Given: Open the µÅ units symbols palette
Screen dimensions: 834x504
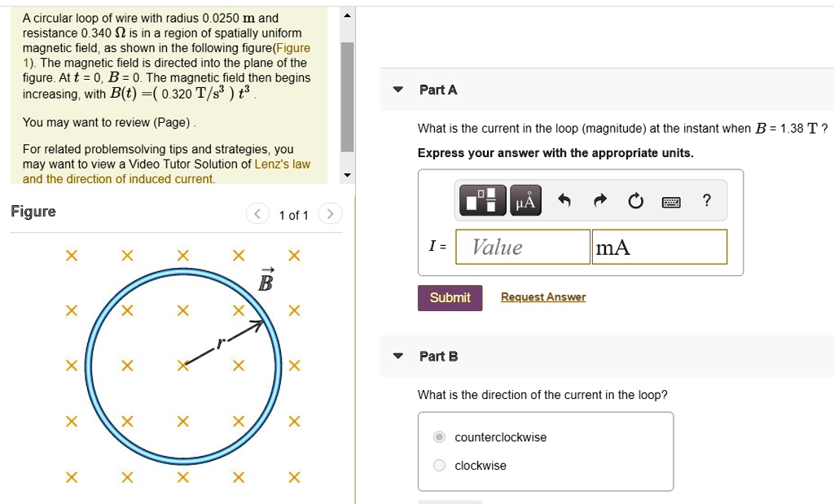Looking at the screenshot, I should coord(525,200).
